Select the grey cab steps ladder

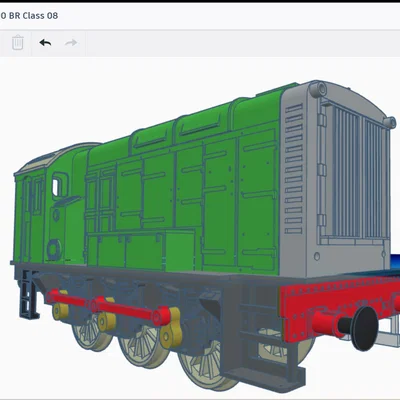[x=29, y=294]
